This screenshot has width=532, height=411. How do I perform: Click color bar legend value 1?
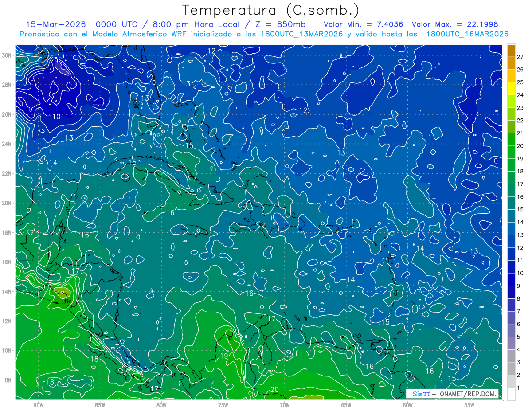(x=519, y=388)
